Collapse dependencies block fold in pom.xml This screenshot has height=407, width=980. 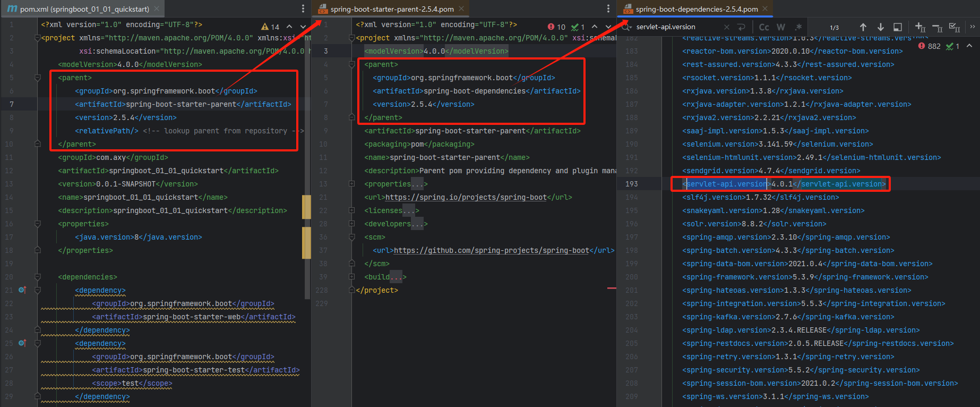(37, 277)
